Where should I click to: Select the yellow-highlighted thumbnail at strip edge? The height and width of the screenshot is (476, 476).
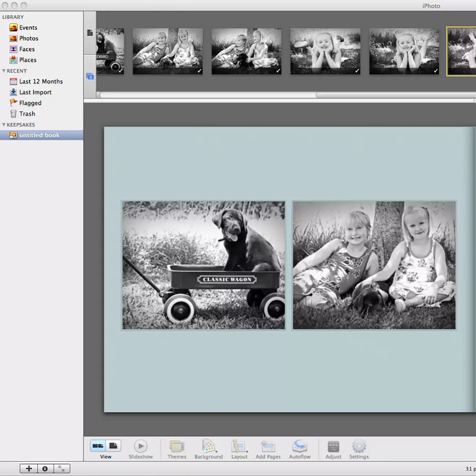[x=462, y=51]
